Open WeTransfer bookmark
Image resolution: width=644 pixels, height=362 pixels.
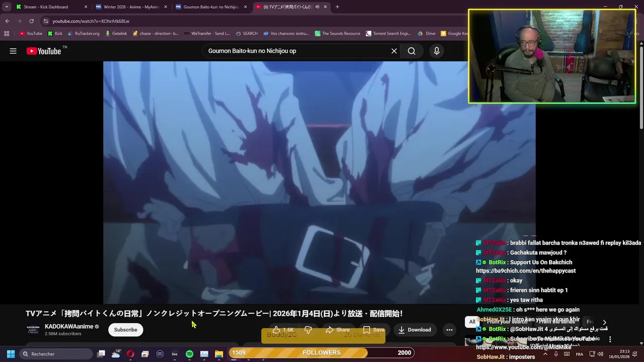click(207, 34)
